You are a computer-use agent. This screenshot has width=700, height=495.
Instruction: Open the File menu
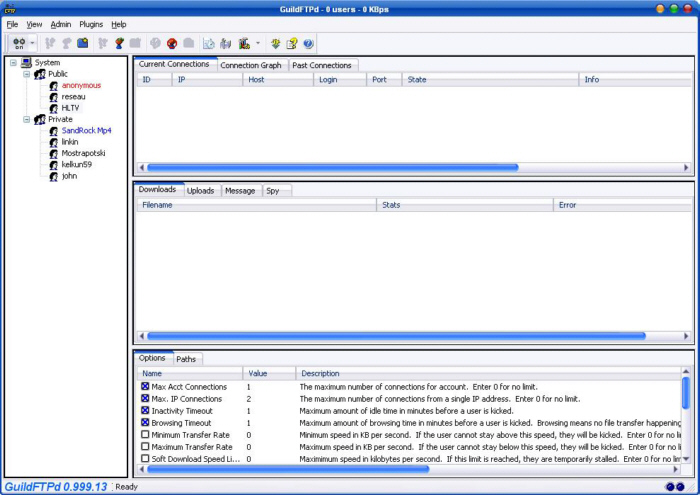[x=12, y=24]
